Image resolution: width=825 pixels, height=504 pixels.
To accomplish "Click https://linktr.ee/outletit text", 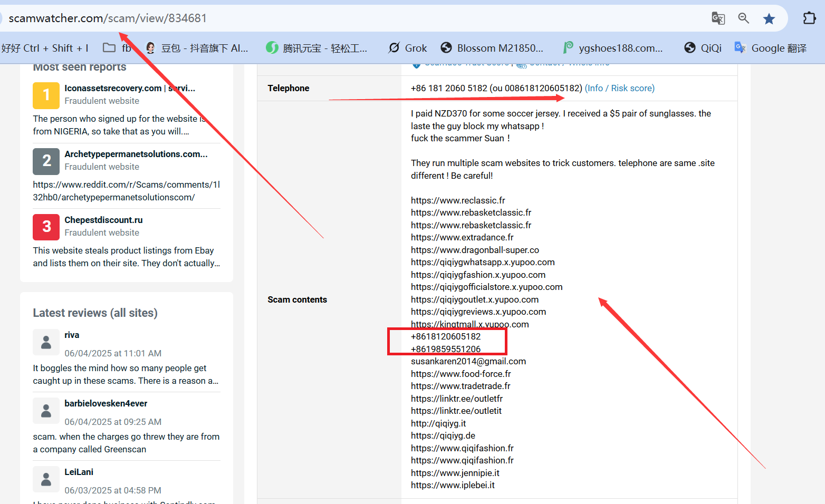I will pyautogui.click(x=456, y=411).
